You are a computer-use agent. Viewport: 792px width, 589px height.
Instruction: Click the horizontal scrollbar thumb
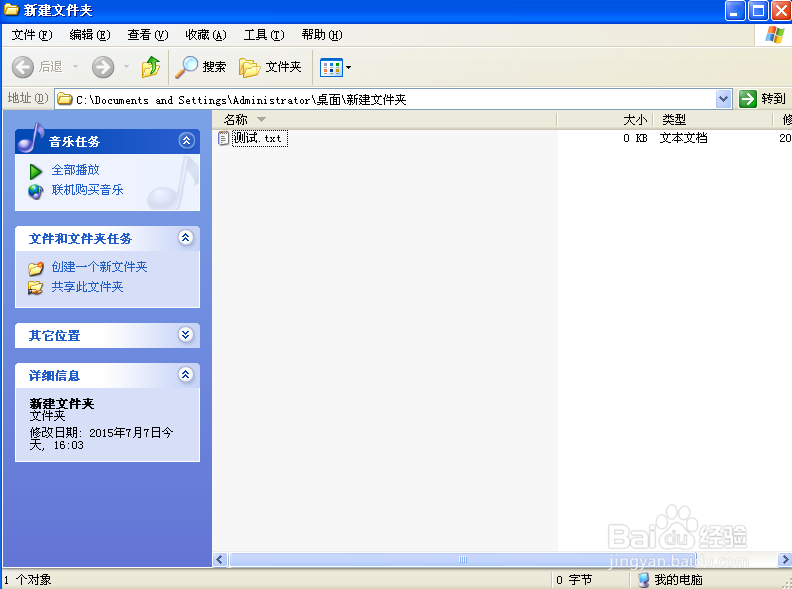[x=463, y=559]
